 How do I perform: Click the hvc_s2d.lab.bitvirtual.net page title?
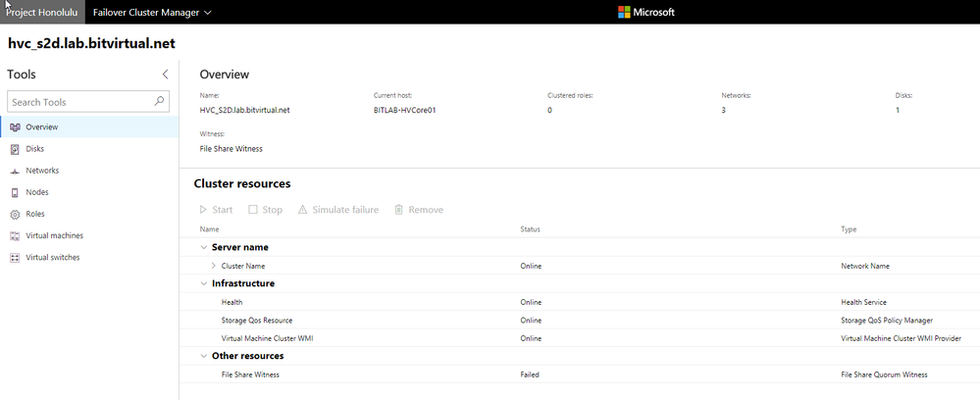(91, 44)
